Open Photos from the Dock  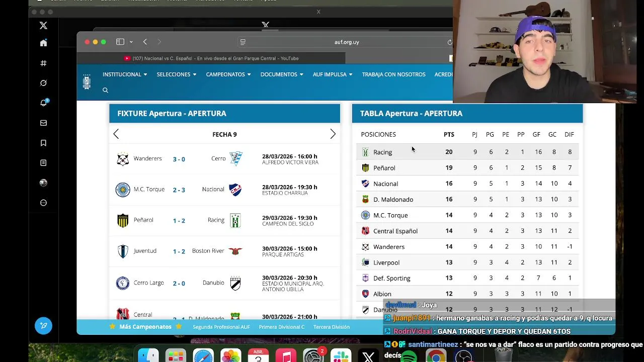(231, 356)
